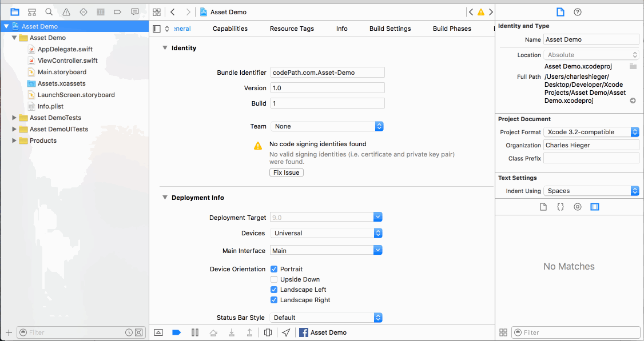Viewport: 644px width, 341px height.
Task: Click the Step Into debug button
Action: tap(232, 332)
